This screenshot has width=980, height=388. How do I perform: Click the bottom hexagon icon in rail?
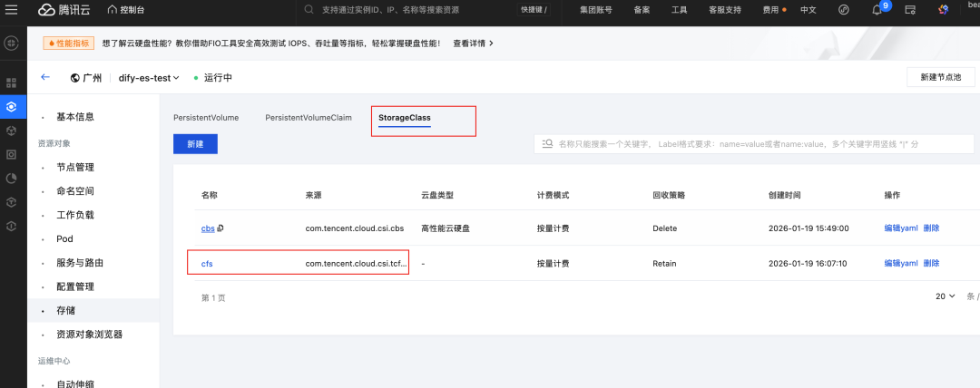tap(11, 226)
